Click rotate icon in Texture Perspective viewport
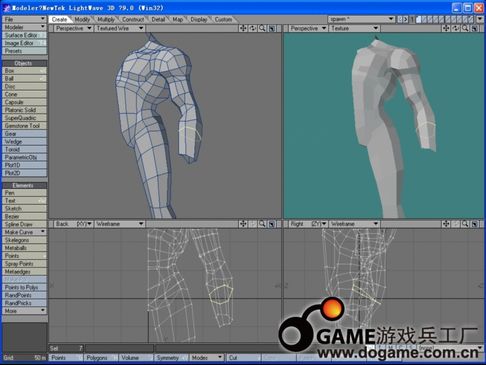The height and width of the screenshot is (365, 486). (x=456, y=28)
